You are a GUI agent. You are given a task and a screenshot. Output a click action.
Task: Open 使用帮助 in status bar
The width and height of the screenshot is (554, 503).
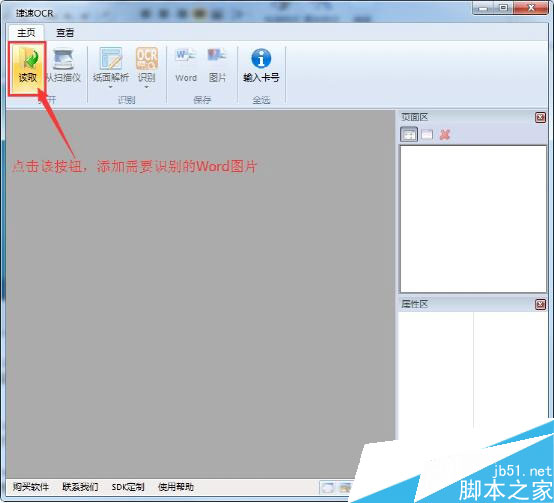pyautogui.click(x=176, y=487)
